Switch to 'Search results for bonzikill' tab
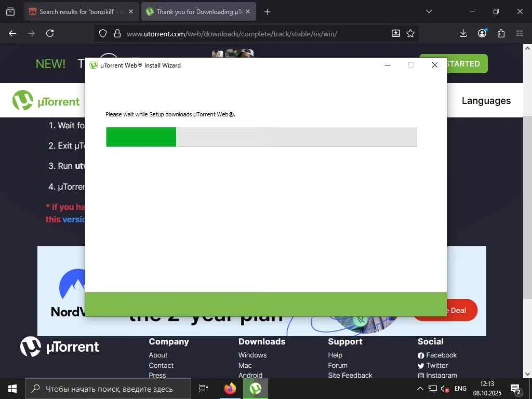 pos(82,11)
